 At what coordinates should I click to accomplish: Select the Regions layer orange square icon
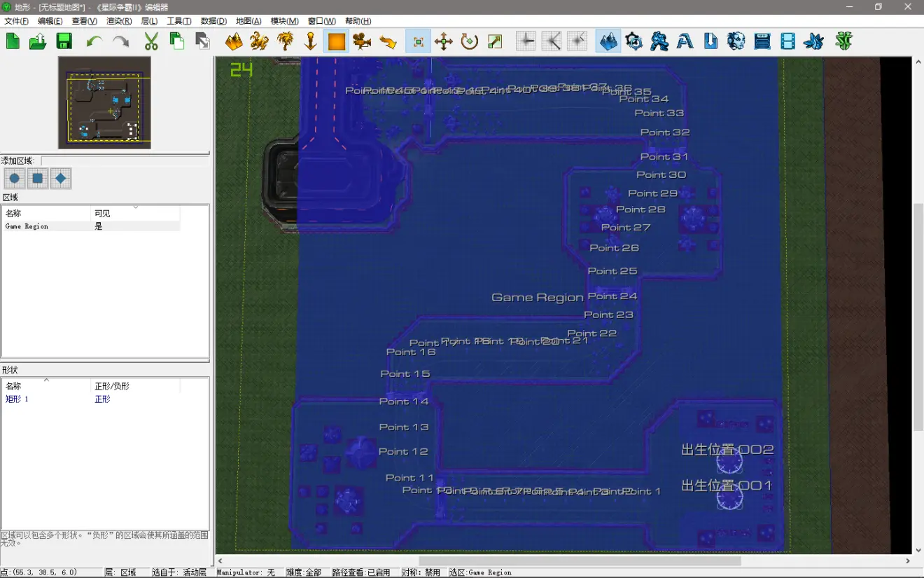click(x=337, y=41)
